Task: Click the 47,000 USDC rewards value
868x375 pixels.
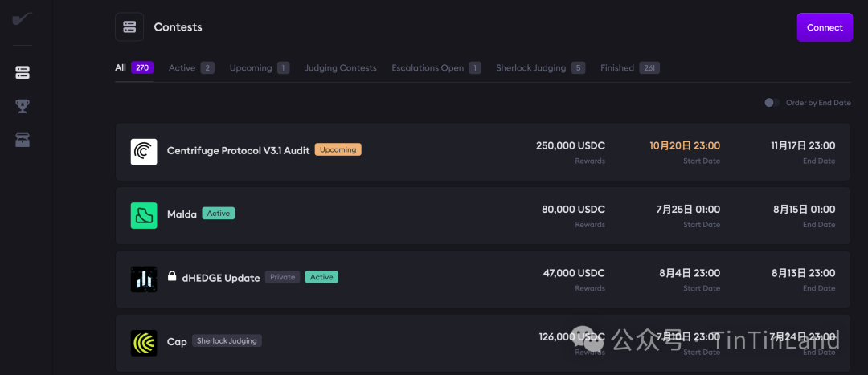Action: 574,273
